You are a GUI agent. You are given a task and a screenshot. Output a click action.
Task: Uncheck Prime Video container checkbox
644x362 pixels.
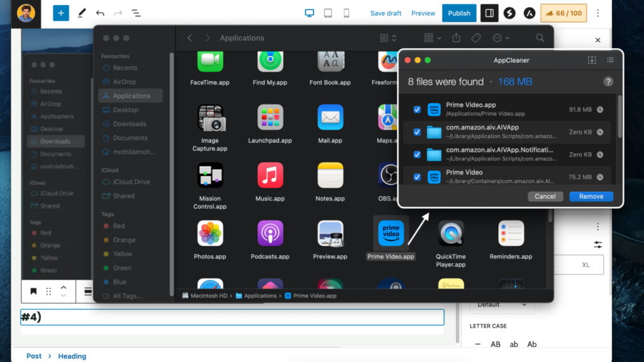tap(417, 177)
